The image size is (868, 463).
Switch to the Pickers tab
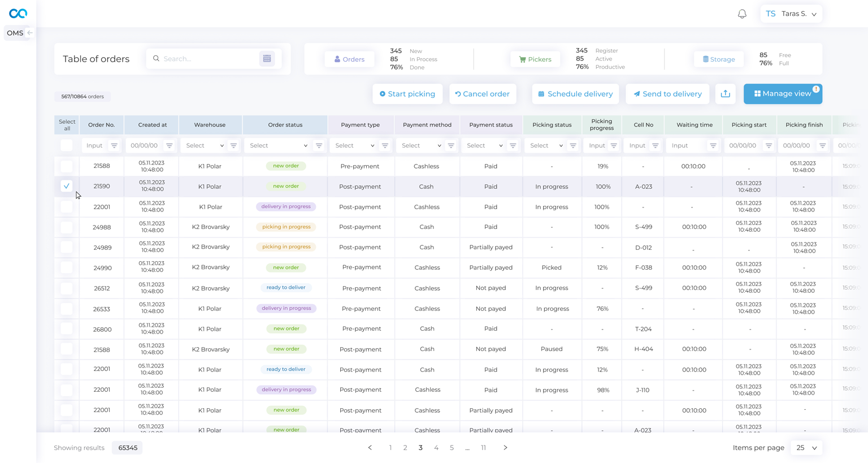tap(535, 59)
